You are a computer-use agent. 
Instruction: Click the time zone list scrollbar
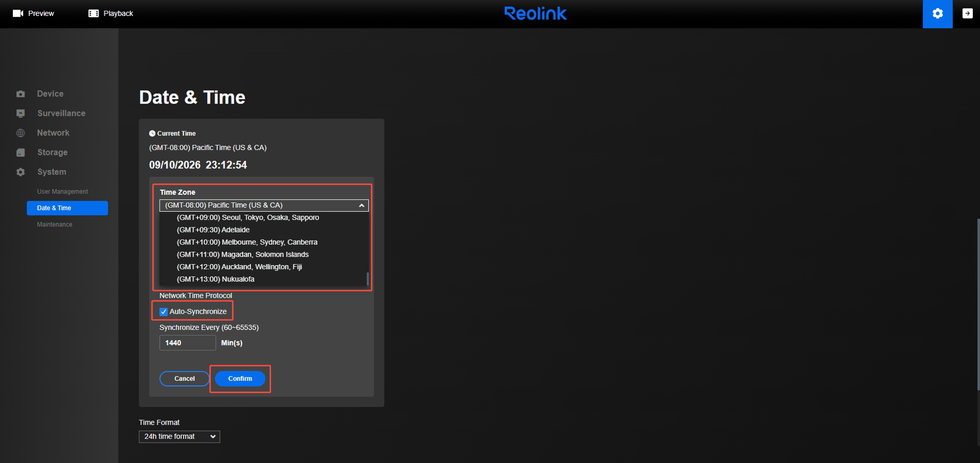(x=367, y=279)
